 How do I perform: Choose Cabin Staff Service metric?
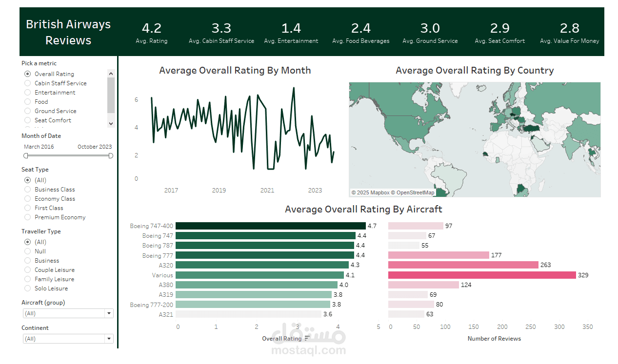[27, 83]
